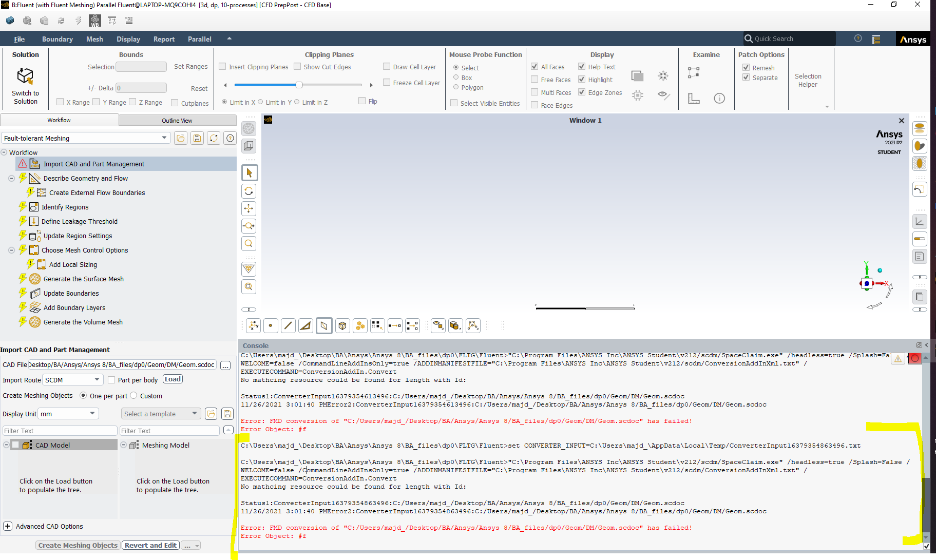Click the mouse select pointer tool
Viewport: 936px width, 560px height.
click(249, 173)
